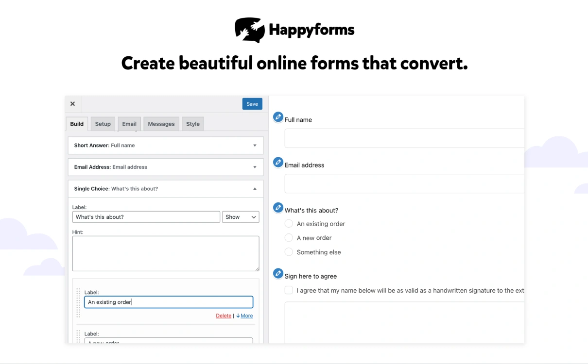Click the More link for existing order choice
588x364 pixels.
[247, 315]
